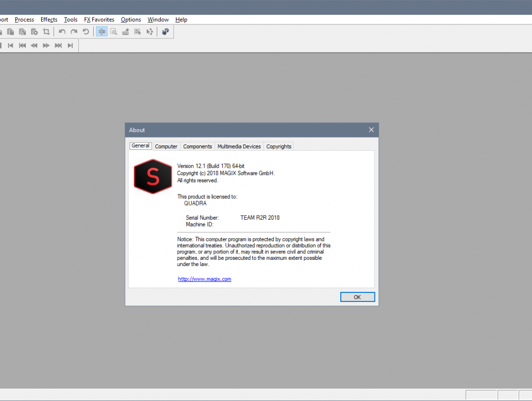This screenshot has height=401, width=532.
Task: Switch to the Components tab
Action: coord(198,146)
